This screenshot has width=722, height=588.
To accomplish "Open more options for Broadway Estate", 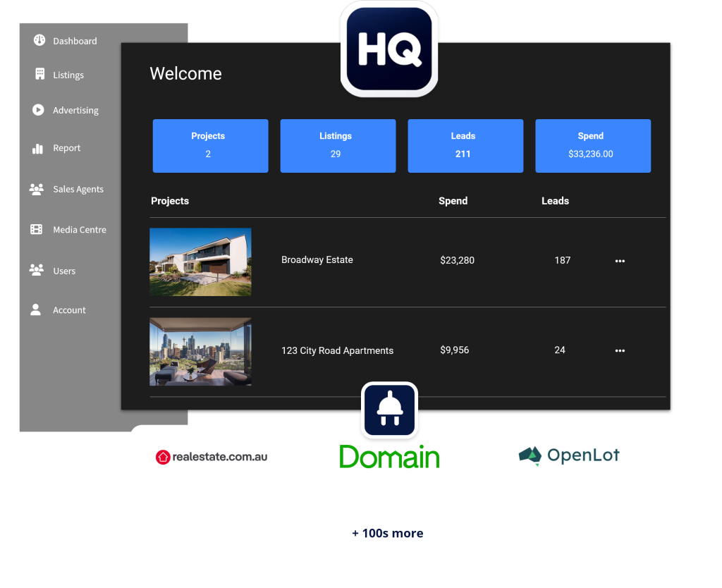I will (x=620, y=261).
